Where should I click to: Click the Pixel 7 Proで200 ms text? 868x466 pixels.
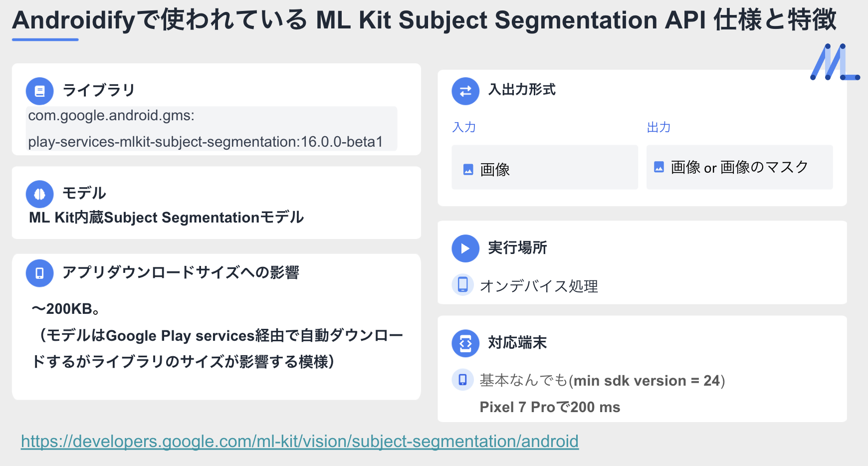(550, 407)
